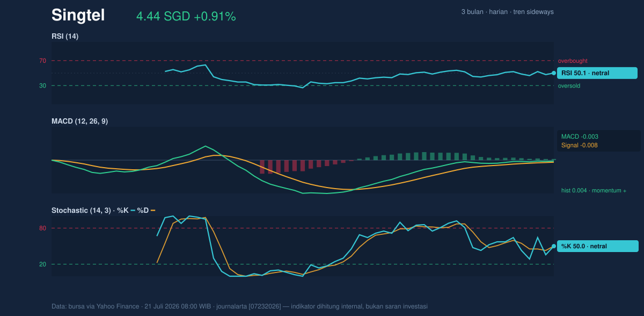This screenshot has width=644, height=316.
Task: Click the MACD -0.003 legend value
Action: click(x=580, y=137)
